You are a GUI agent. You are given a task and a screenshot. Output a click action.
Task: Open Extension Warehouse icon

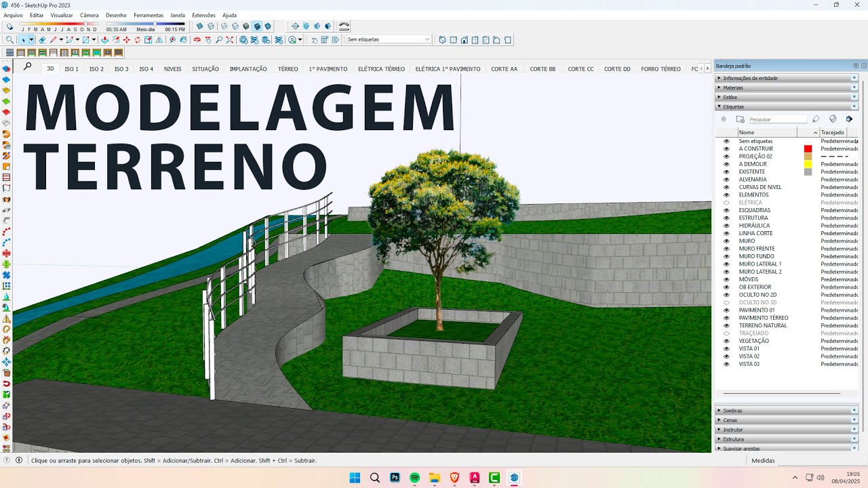[x=254, y=39]
